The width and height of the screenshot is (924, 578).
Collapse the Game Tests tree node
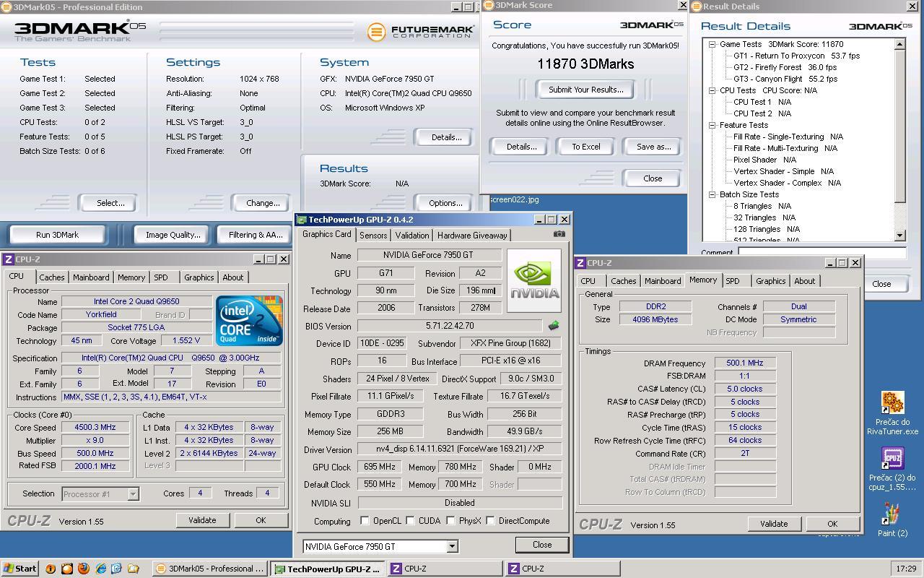click(712, 44)
